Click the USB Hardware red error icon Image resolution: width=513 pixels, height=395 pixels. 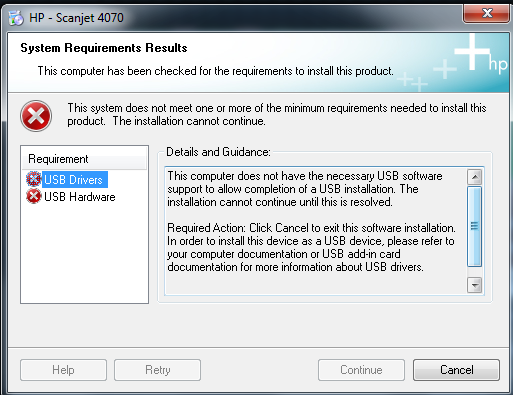click(34, 196)
